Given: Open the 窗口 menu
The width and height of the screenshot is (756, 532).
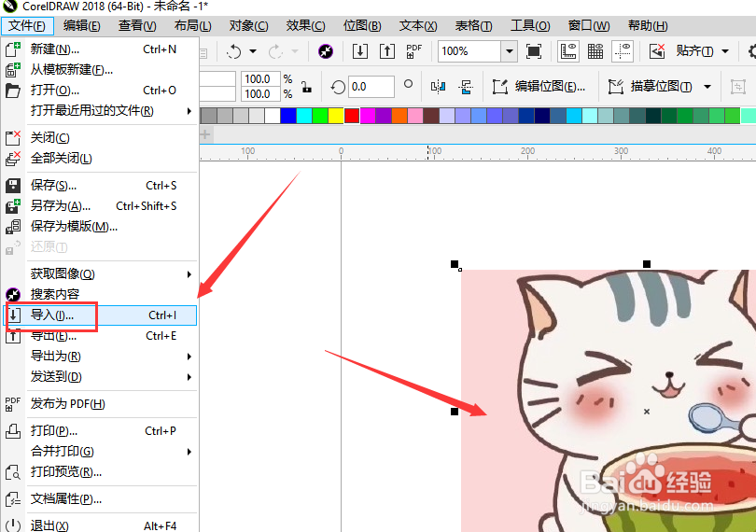Looking at the screenshot, I should (589, 25).
